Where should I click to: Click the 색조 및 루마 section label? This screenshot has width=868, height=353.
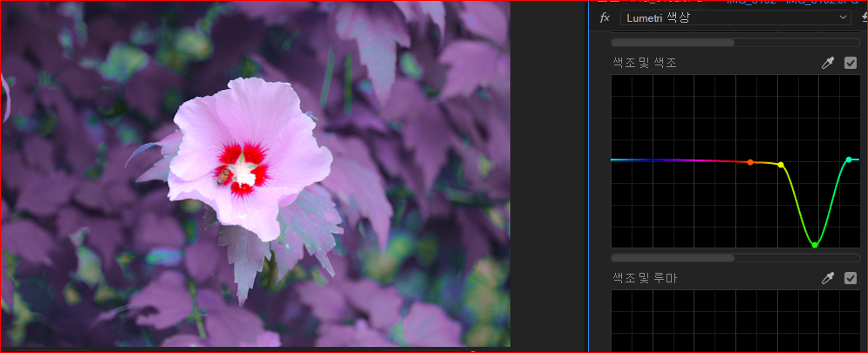[x=645, y=278]
